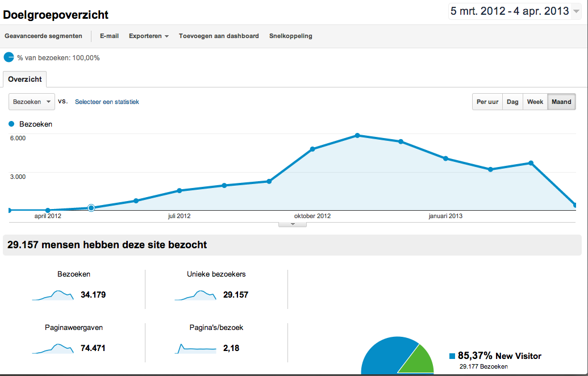Screen dimensions: 588x376
Task: Click the blue New Visitor legend square
Action: 452,356
